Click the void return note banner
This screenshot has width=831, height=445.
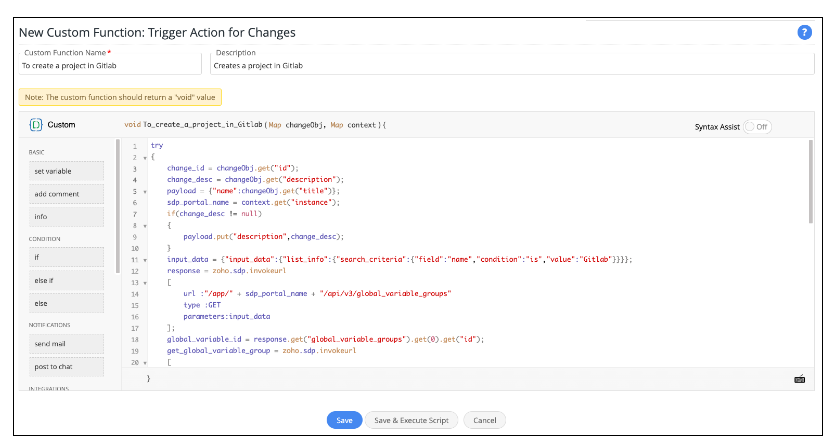click(x=120, y=97)
